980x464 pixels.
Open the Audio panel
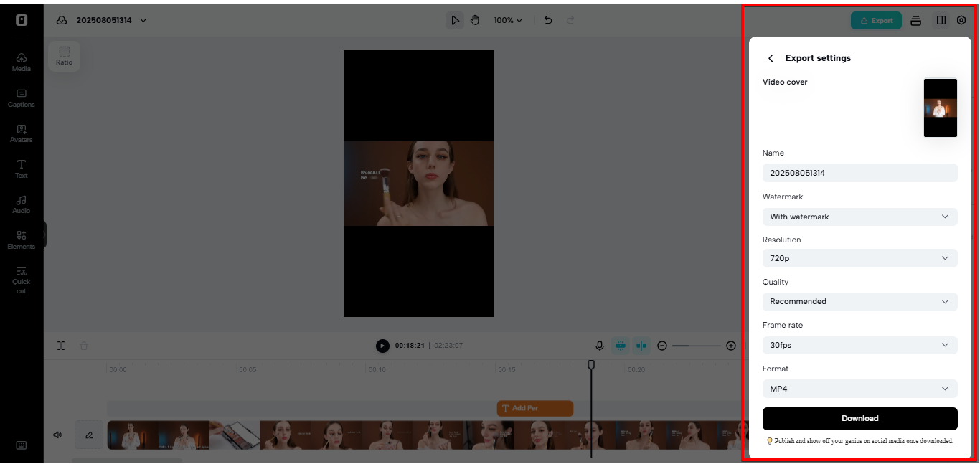point(21,204)
